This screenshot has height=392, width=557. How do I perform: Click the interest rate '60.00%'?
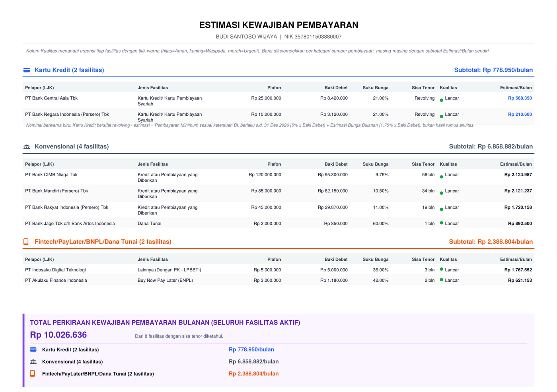coord(381,224)
